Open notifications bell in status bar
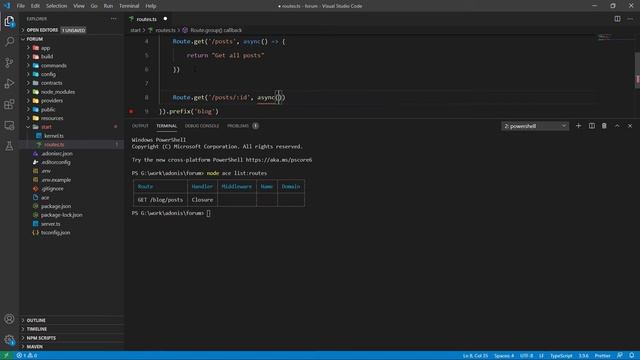 click(x=631, y=356)
